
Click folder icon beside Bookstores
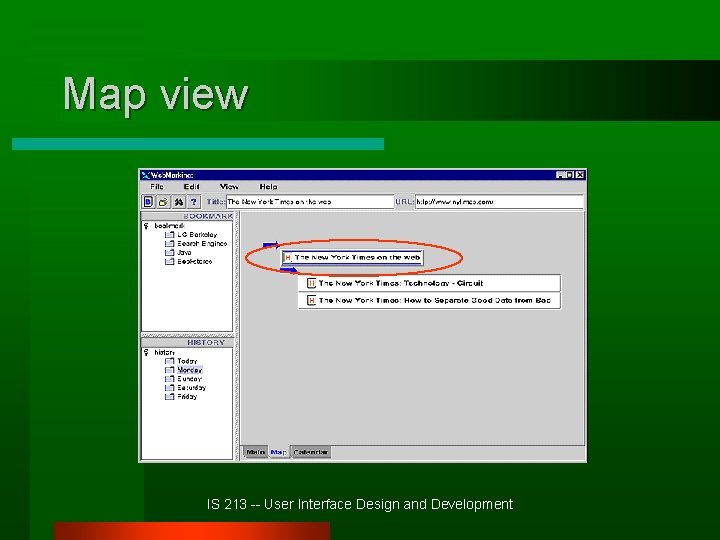[169, 262]
